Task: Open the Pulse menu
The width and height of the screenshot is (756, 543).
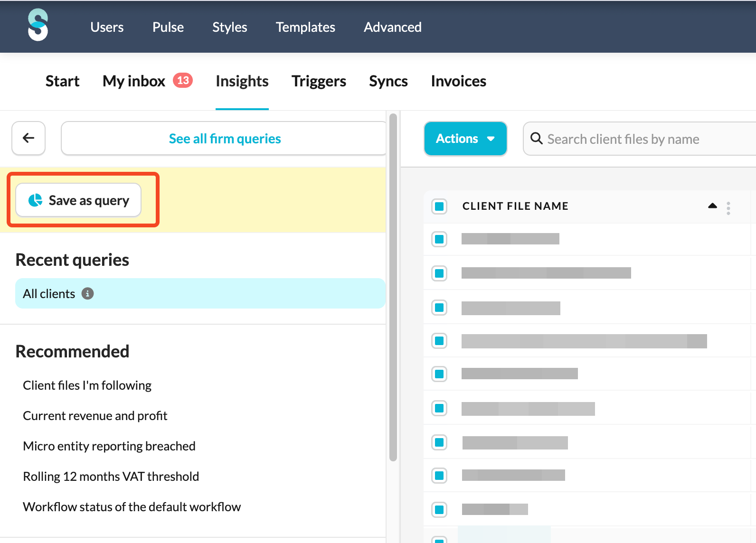Action: [168, 27]
